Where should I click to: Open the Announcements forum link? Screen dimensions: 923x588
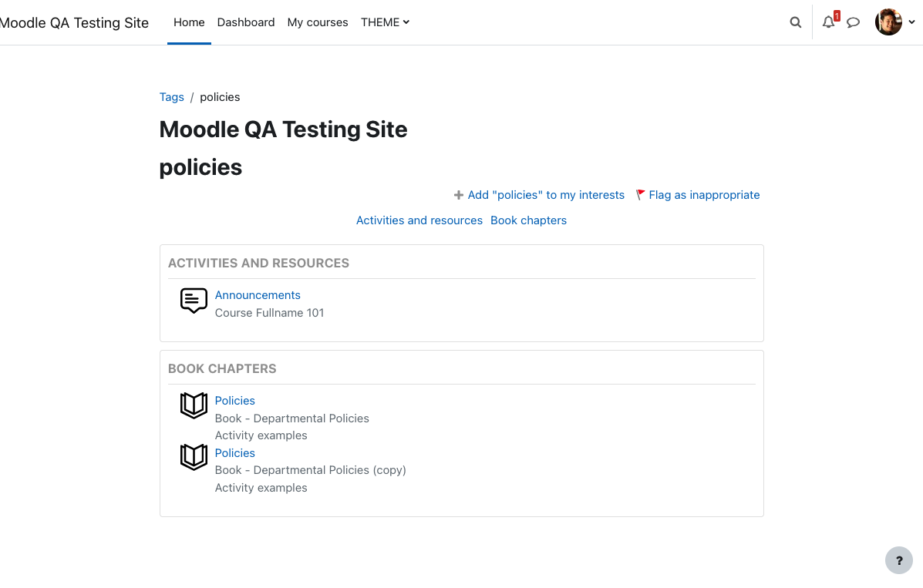click(x=258, y=295)
